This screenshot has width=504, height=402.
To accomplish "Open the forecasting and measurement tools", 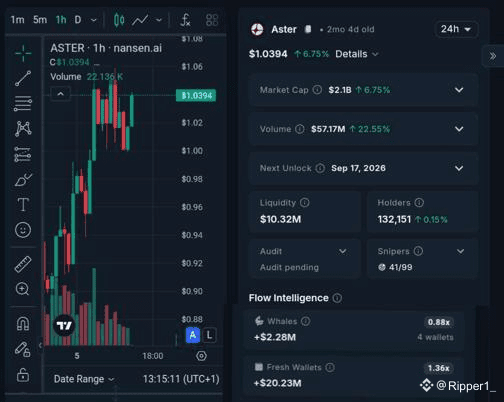I will click(23, 154).
